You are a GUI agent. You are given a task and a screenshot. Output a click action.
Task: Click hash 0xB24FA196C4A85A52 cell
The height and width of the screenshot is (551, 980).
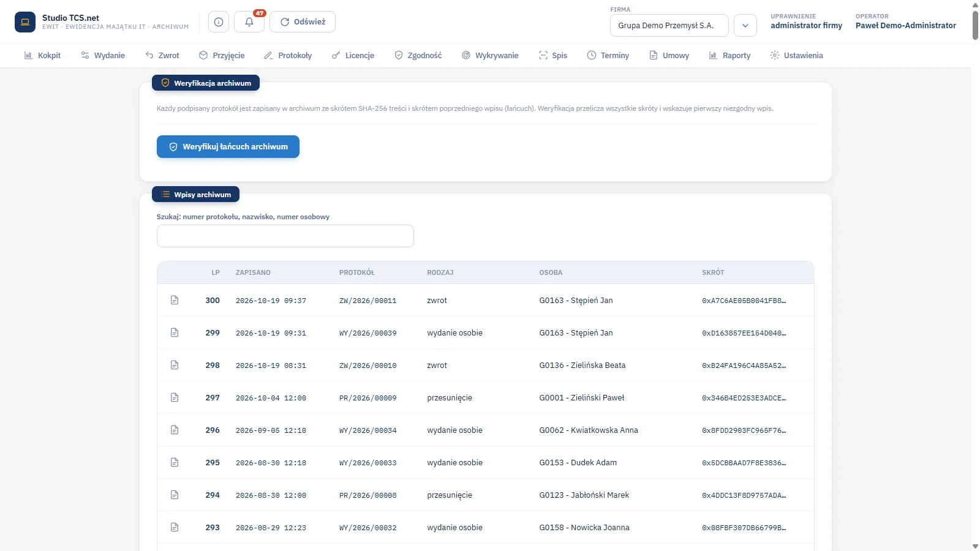pyautogui.click(x=744, y=365)
